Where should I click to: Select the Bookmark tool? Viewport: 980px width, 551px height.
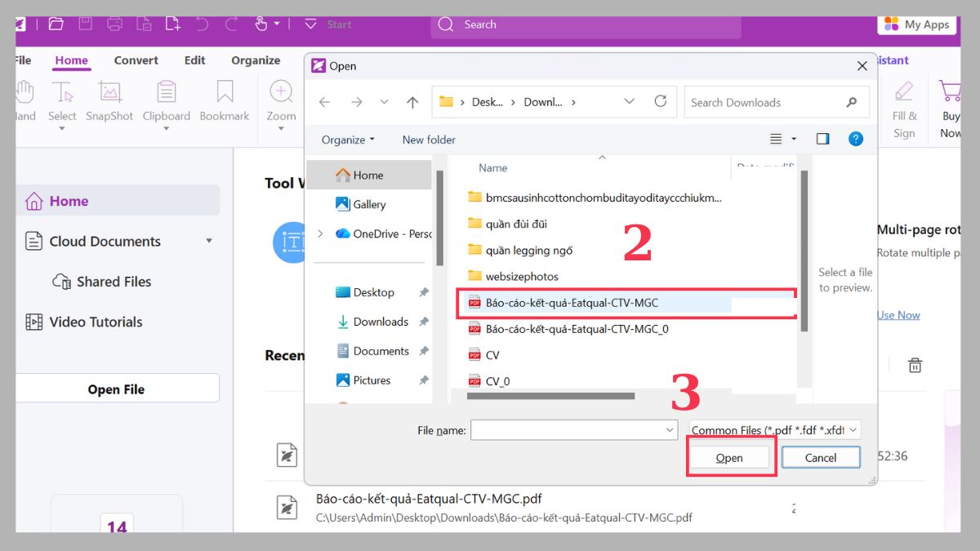point(224,98)
